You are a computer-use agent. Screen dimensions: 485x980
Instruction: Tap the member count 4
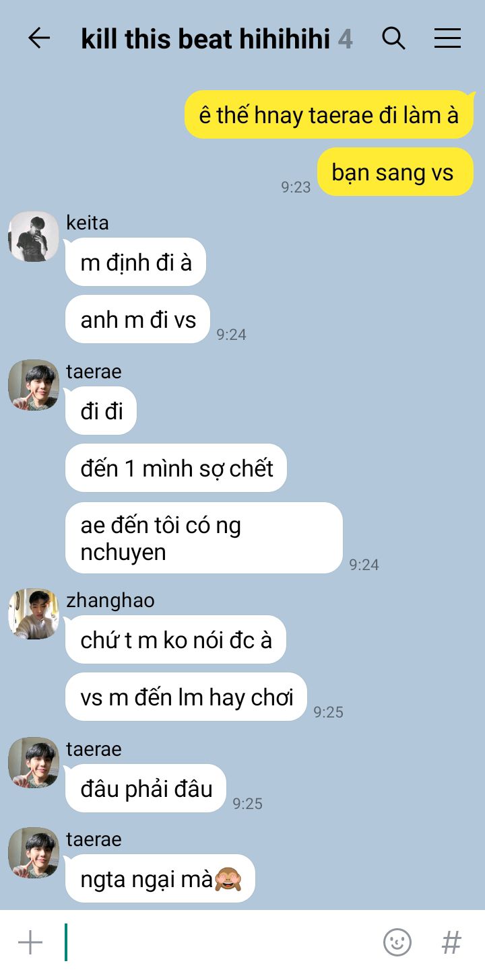[345, 39]
